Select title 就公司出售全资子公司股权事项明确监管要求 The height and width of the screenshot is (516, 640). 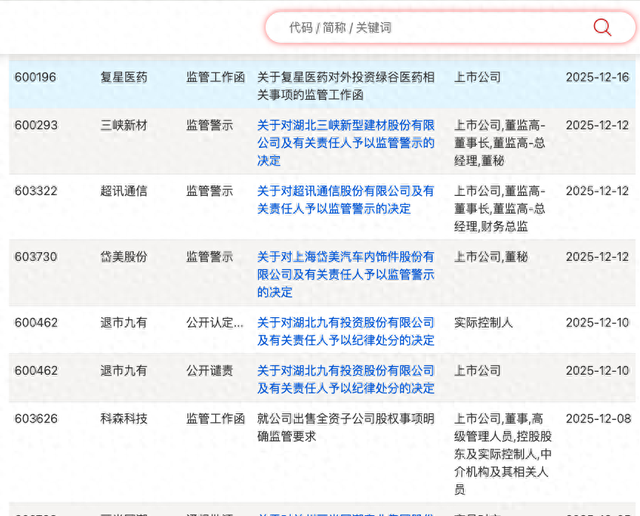tap(346, 427)
